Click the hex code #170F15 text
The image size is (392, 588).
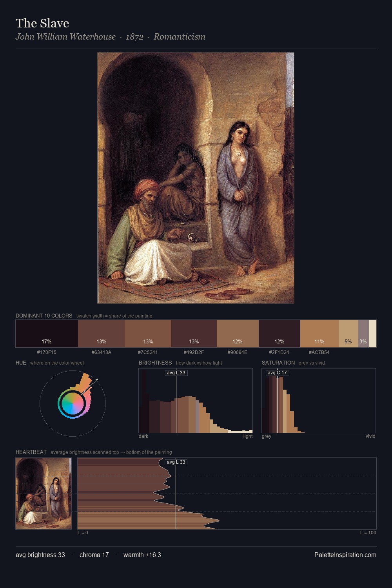pyautogui.click(x=47, y=352)
